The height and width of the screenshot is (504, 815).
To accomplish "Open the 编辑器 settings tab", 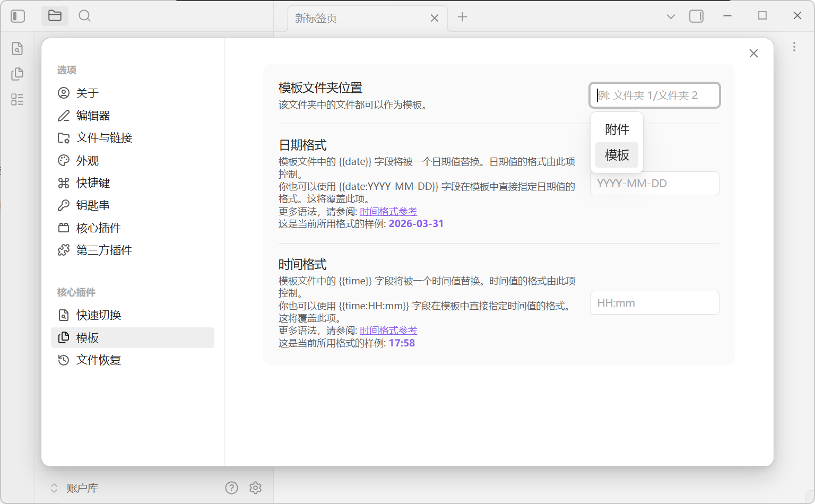I will coord(93,116).
